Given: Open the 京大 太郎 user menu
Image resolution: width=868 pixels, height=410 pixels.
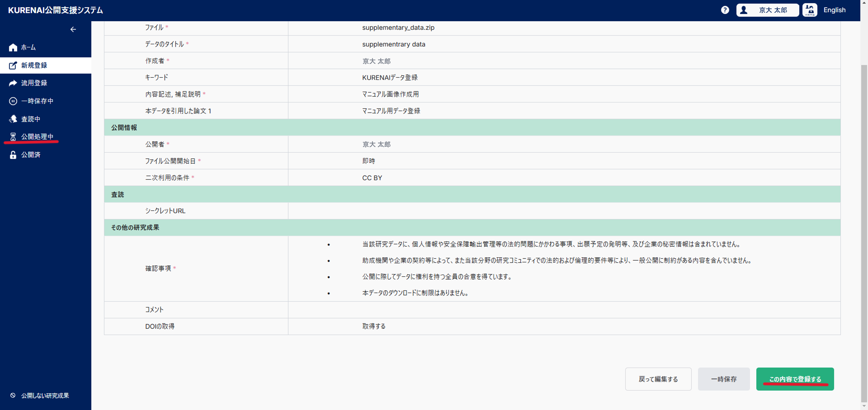Looking at the screenshot, I should click(x=767, y=10).
